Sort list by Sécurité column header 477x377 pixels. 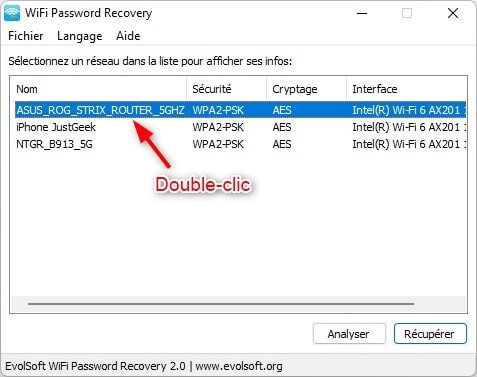pyautogui.click(x=227, y=89)
